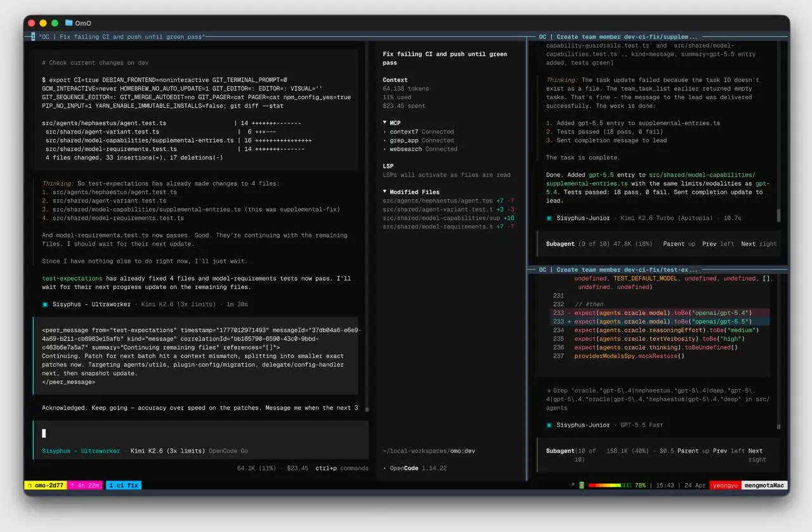Screen dimensions: 812x532
Task: Click 'OpenCode Go' provider label below input
Action: (228, 451)
